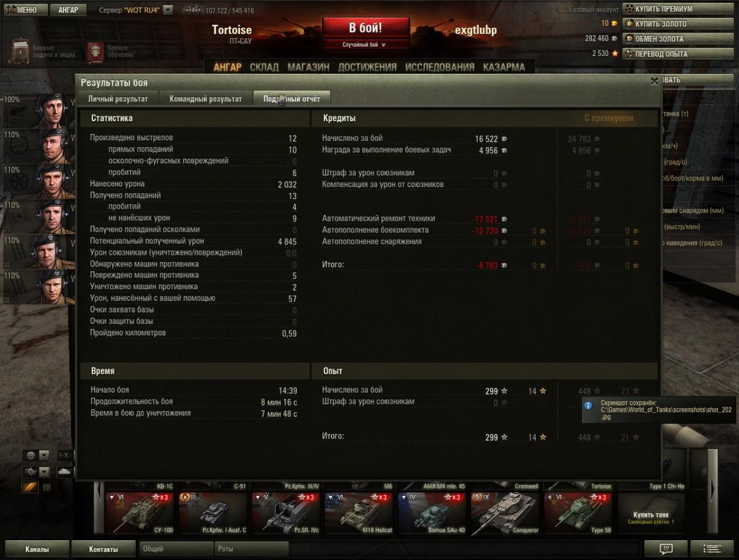Click the tank silhouette filter icon
Image resolution: width=739 pixels, height=560 pixels.
[x=65, y=472]
